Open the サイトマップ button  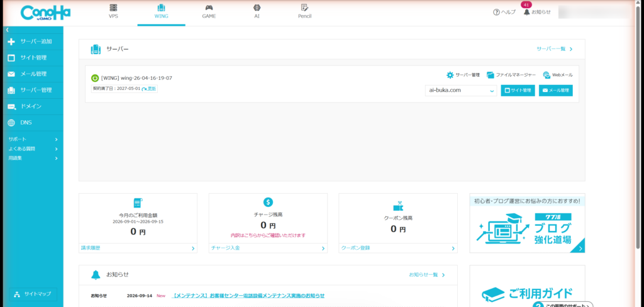[33, 294]
